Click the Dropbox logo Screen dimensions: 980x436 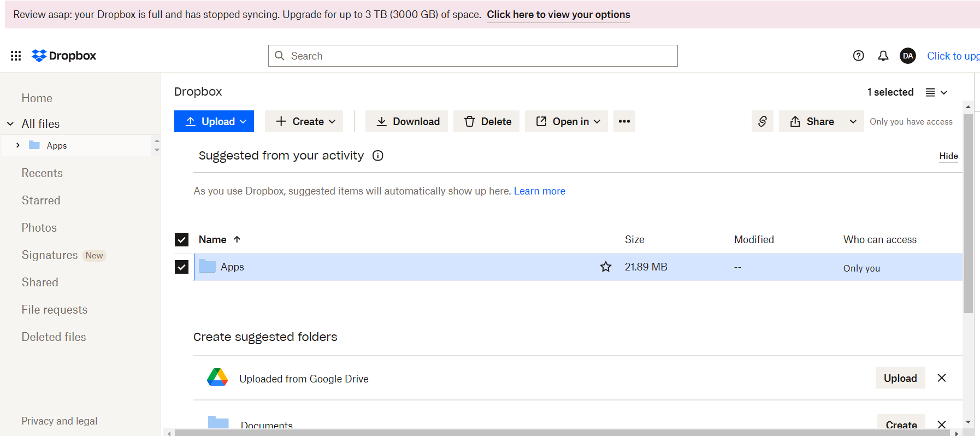[64, 56]
